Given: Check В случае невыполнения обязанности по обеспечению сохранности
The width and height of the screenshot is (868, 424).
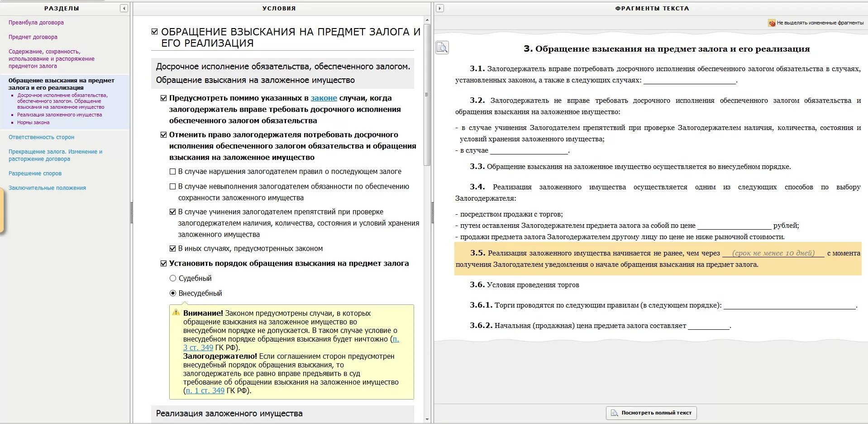Looking at the screenshot, I should click(x=172, y=187).
